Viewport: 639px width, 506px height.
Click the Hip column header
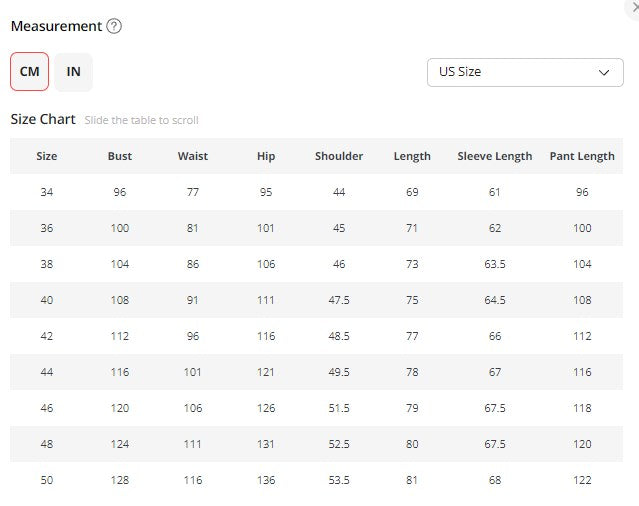pos(266,156)
